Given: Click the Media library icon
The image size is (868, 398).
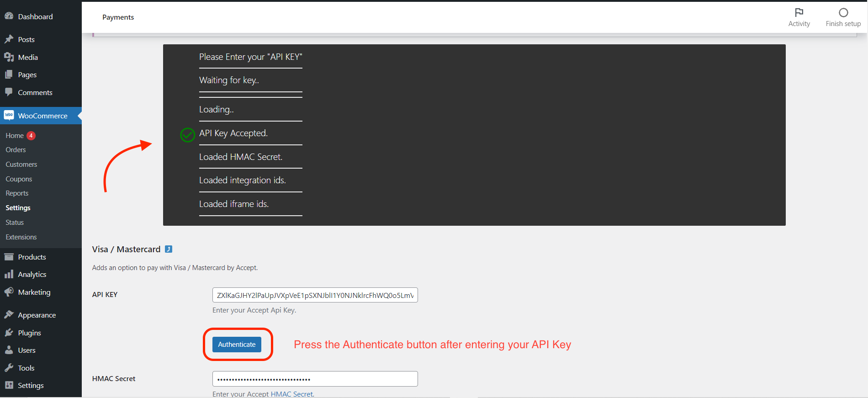Looking at the screenshot, I should click(9, 57).
